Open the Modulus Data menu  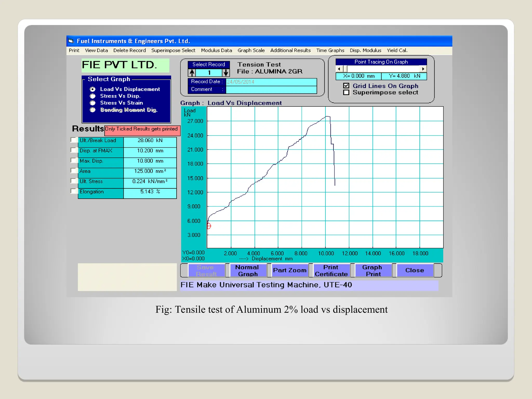[x=216, y=50]
